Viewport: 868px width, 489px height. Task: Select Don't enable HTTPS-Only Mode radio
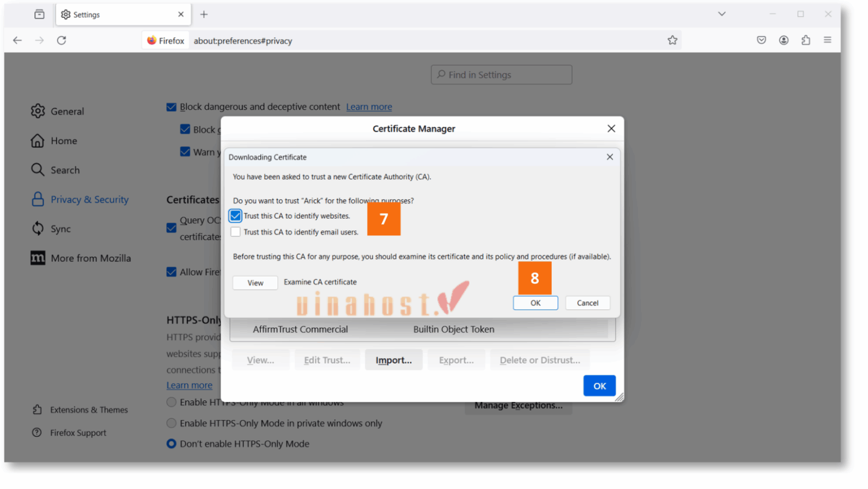[x=172, y=444]
